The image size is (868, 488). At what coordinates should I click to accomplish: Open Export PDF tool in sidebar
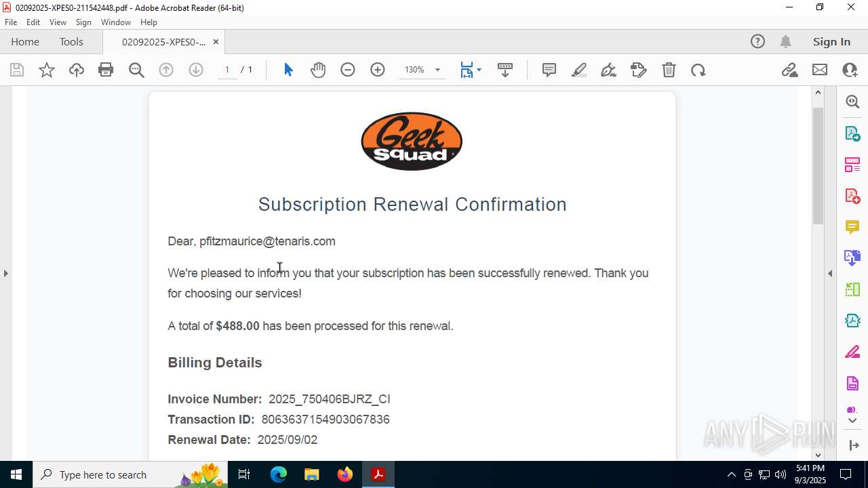point(852,133)
